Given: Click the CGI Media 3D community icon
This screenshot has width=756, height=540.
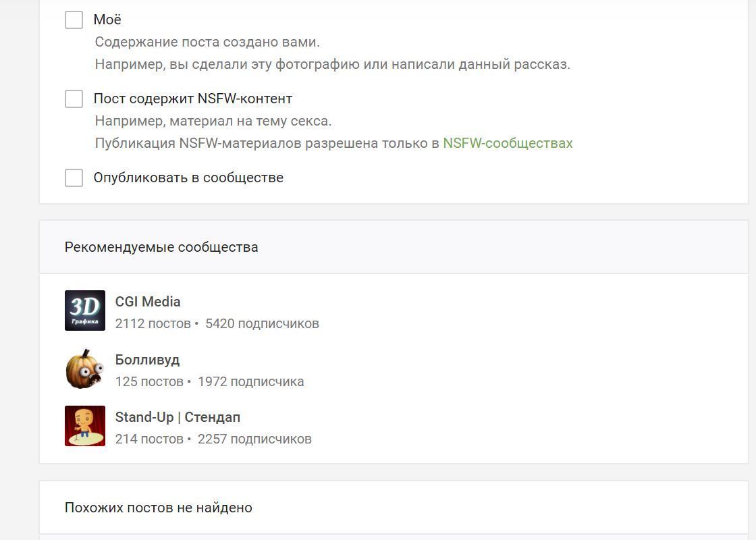Looking at the screenshot, I should click(85, 310).
